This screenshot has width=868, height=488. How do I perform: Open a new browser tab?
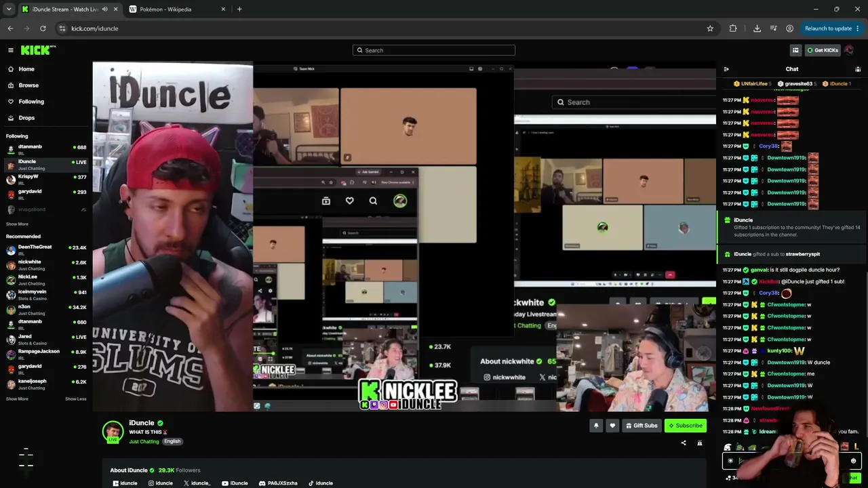[239, 9]
